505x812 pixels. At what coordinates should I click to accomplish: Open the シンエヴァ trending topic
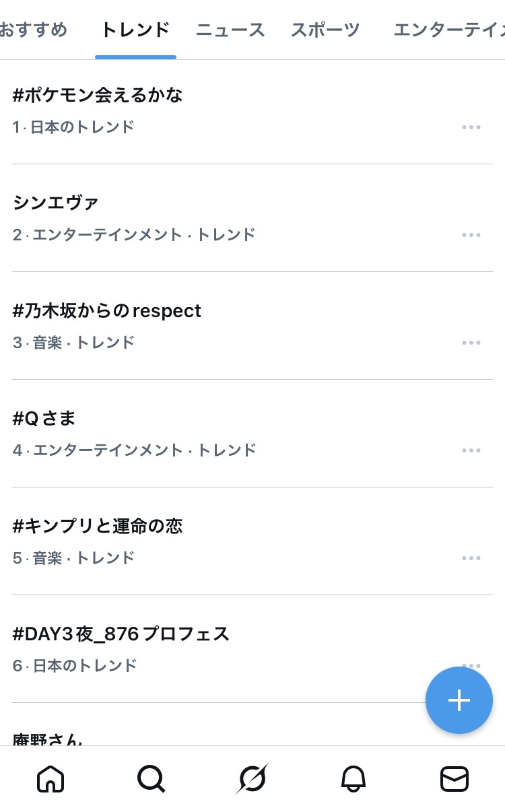click(56, 203)
